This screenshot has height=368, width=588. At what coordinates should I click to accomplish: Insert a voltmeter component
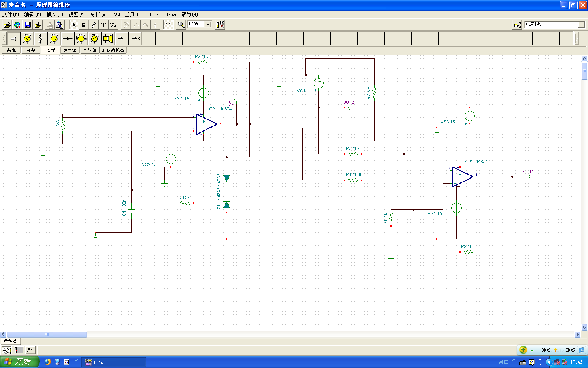coord(27,39)
